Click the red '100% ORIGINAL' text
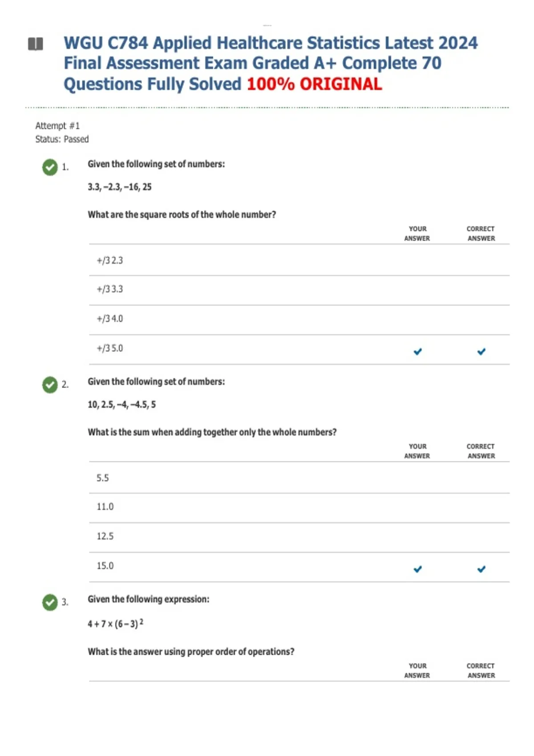Screen dimensions: 534x756 [x=314, y=84]
